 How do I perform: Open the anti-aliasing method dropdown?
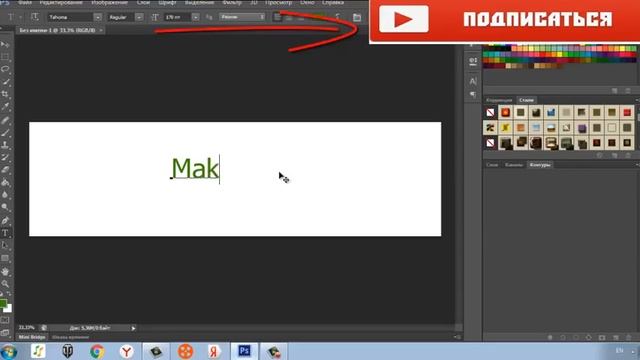242,17
